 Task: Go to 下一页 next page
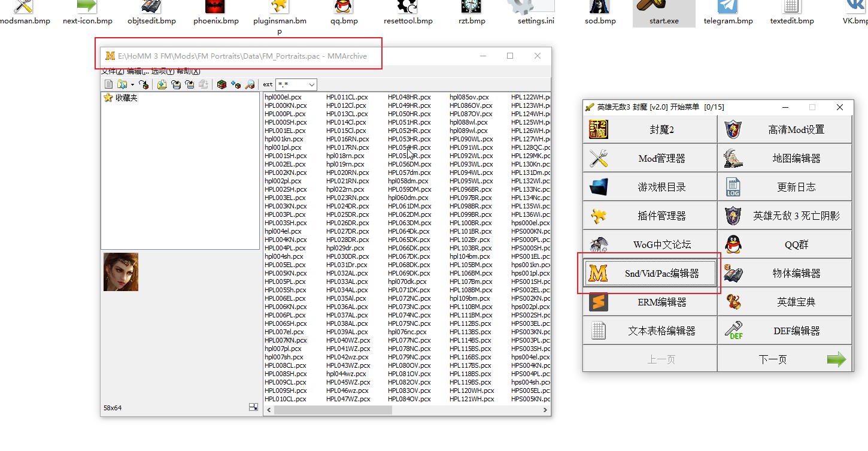click(x=785, y=359)
